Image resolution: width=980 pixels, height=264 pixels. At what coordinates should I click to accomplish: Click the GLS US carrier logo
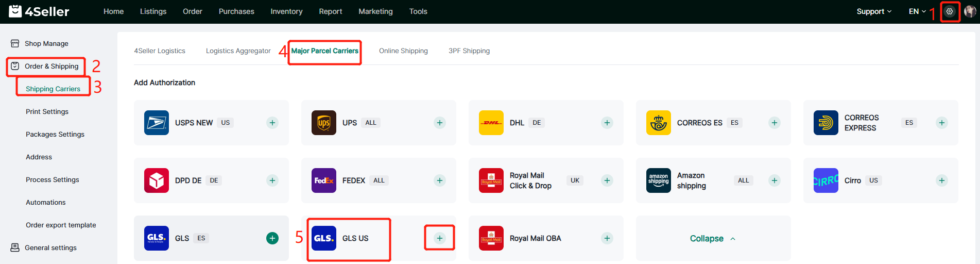[x=324, y=238]
